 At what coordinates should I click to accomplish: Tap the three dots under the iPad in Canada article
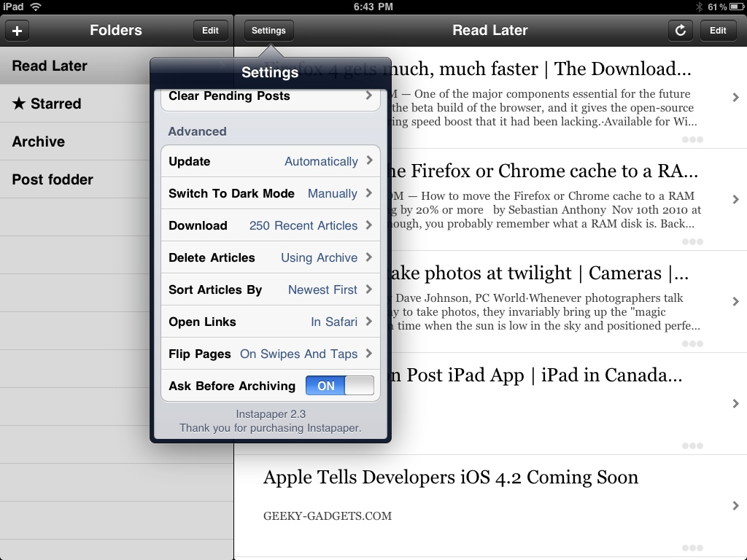click(x=692, y=446)
